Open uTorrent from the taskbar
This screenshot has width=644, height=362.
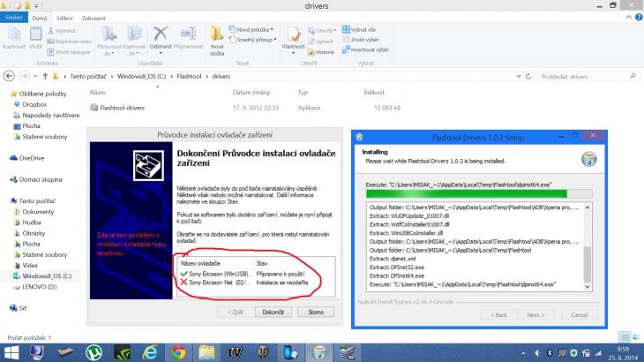[94, 353]
